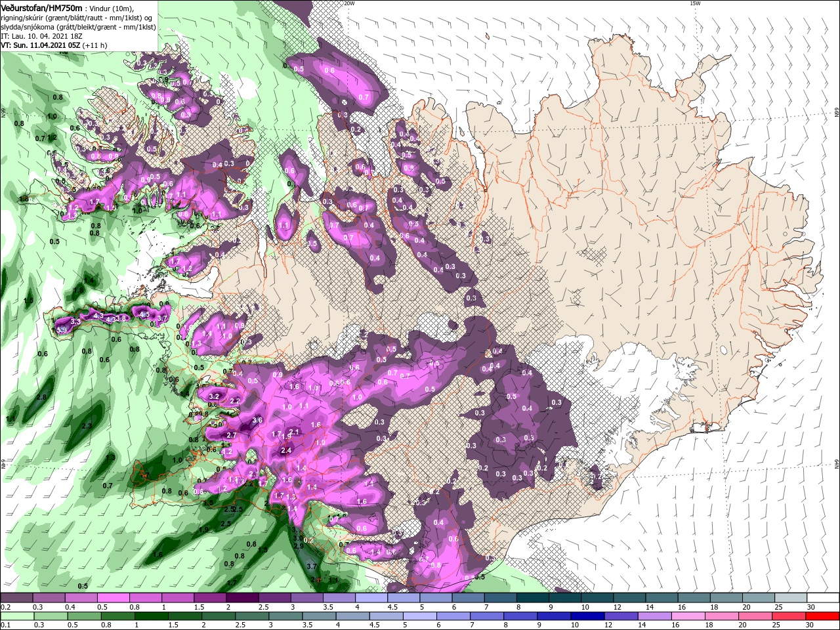This screenshot has height=630, width=840.
Task: Pick snow legend swatch between 0.5 and 0.8
Action: click(113, 597)
